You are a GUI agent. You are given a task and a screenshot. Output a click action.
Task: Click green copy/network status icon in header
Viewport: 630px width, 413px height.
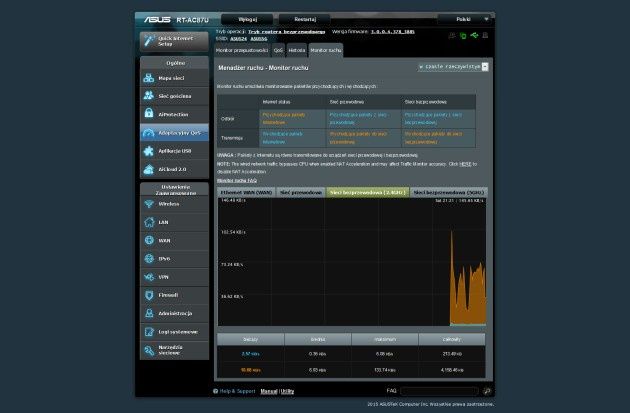[463, 36]
